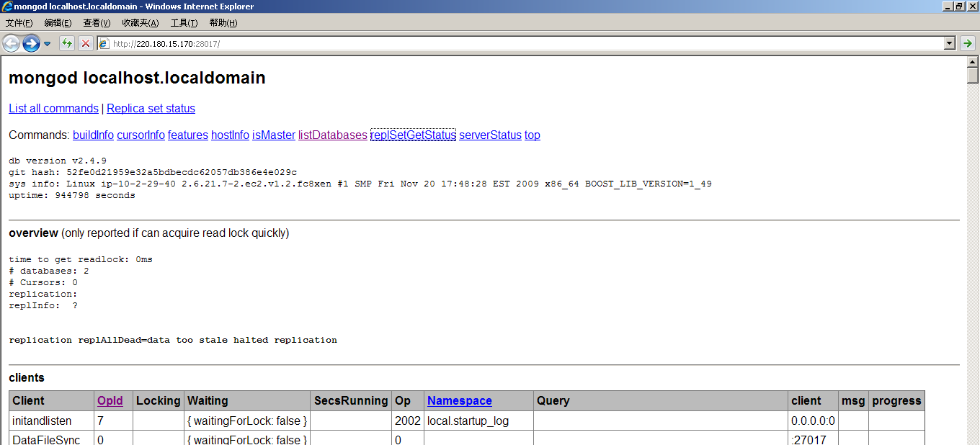Open the 文件(F) menu
Viewport: 980px width, 445px height.
click(19, 23)
